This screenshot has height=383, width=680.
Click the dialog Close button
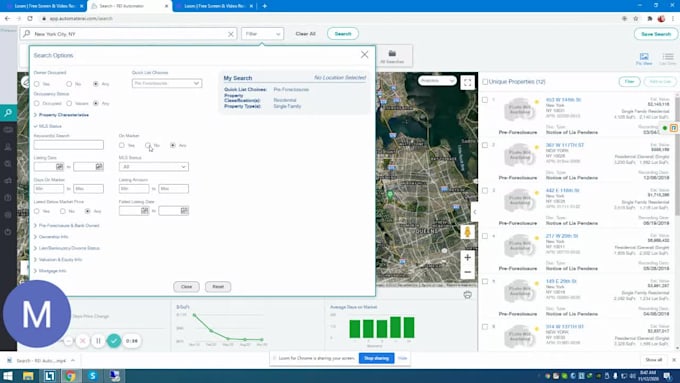(186, 287)
